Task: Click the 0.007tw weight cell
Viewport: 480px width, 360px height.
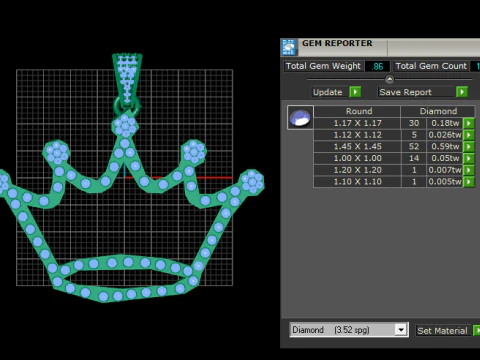Action: click(x=445, y=170)
